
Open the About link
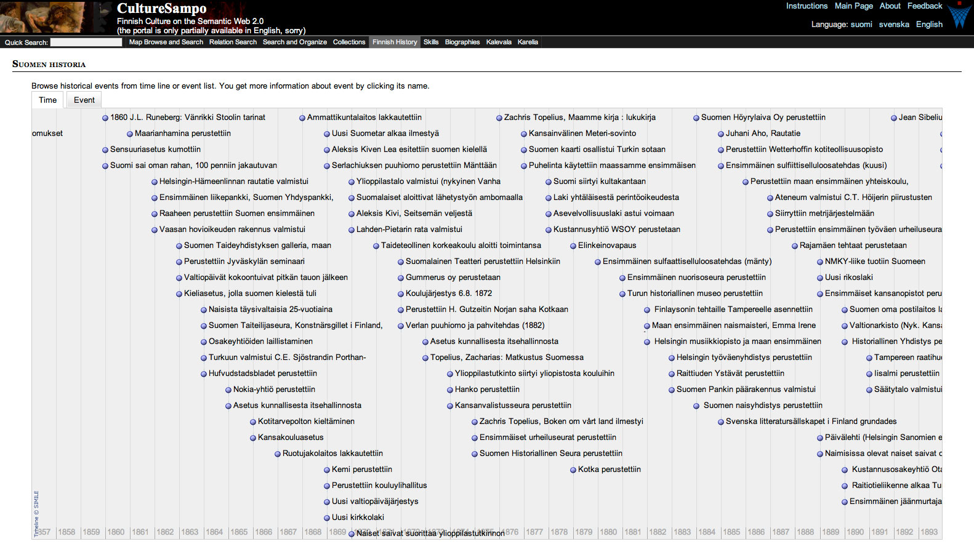[x=890, y=6]
